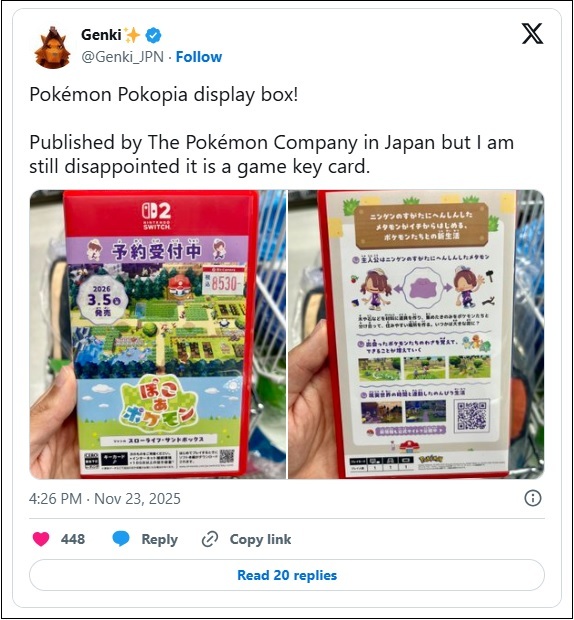The height and width of the screenshot is (620, 574).
Task: Follow the Genki_JPN account
Action: 199,57
